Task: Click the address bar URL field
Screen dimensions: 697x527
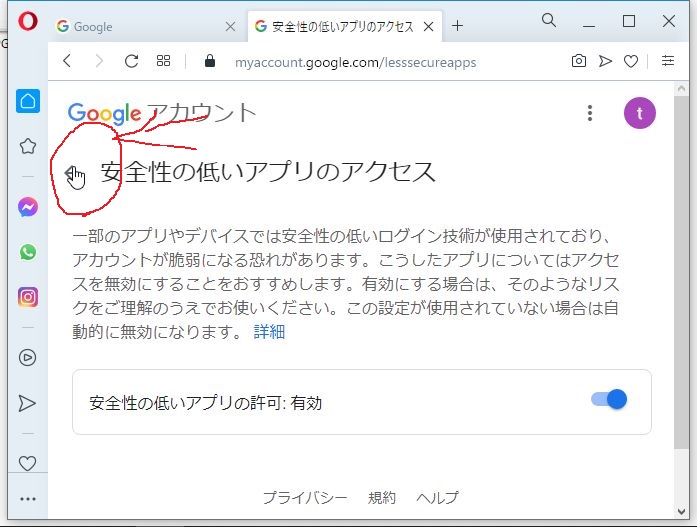Action: coord(356,62)
